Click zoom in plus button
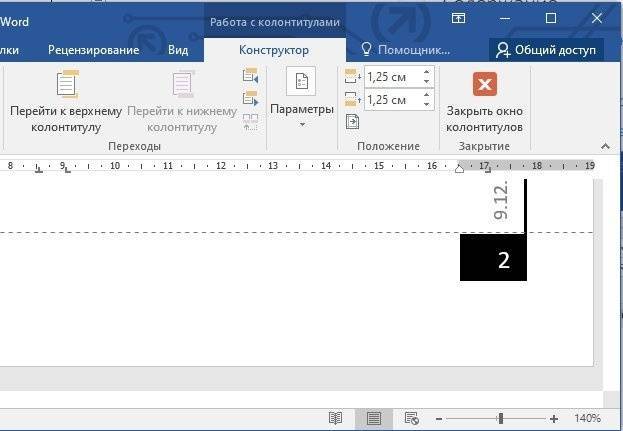Image resolution: width=623 pixels, height=431 pixels. (x=554, y=419)
